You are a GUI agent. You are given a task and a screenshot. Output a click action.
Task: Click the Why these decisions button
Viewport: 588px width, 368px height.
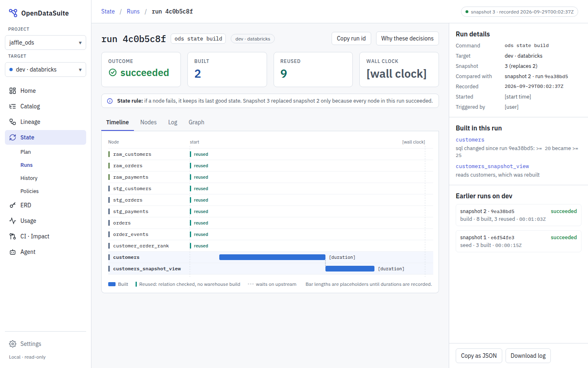click(407, 38)
